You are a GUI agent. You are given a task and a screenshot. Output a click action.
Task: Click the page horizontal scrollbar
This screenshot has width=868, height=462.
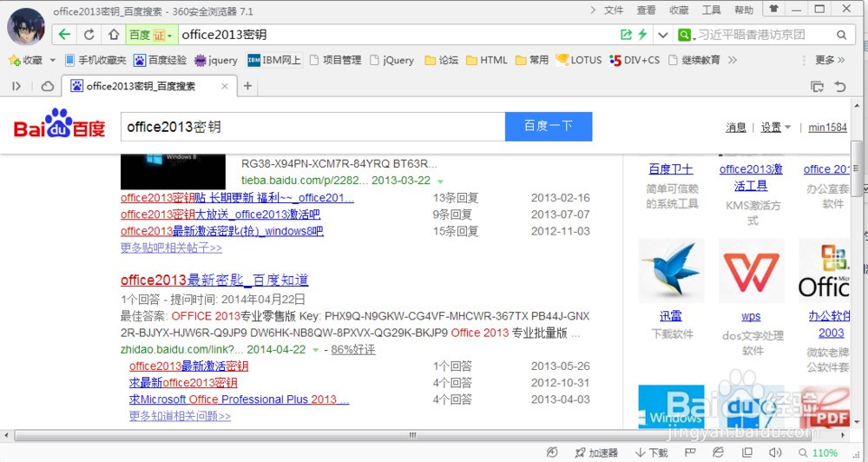pyautogui.click(x=412, y=435)
